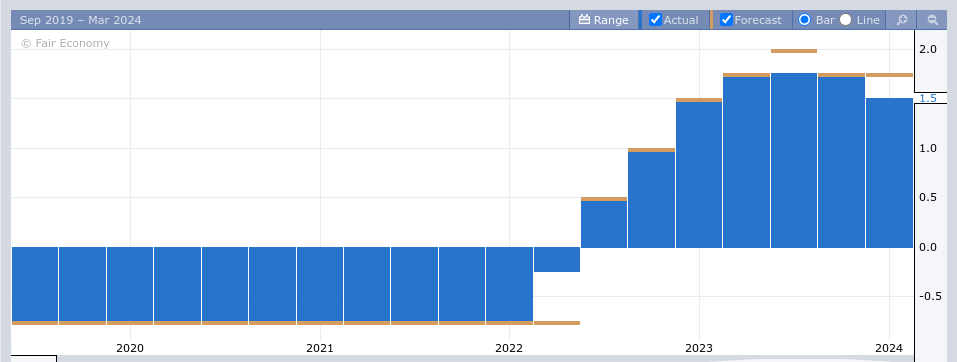This screenshot has height=362, width=957.
Task: Click the 2020 x-axis label
Action: coord(130,348)
